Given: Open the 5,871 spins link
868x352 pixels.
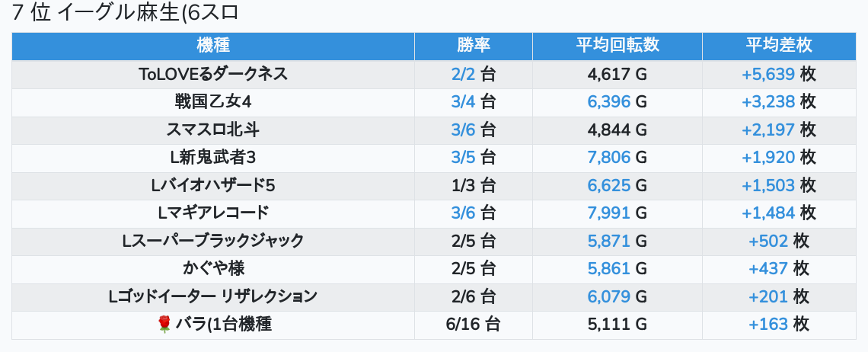Looking at the screenshot, I should [x=609, y=242].
